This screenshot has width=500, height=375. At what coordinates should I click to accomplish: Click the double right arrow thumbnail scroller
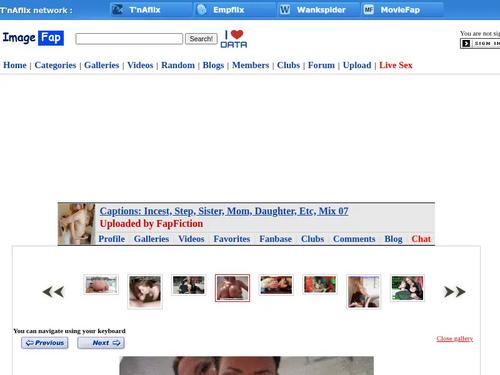(455, 292)
